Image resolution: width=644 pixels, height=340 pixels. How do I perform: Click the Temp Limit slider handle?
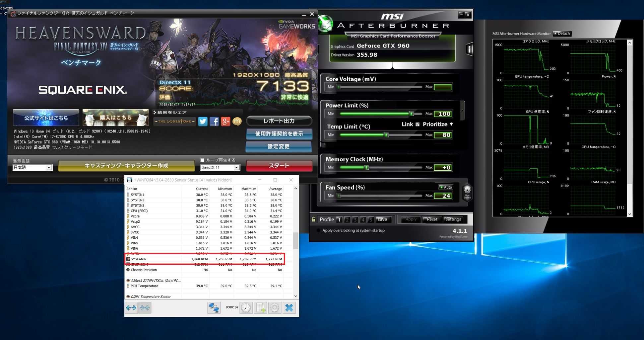click(386, 135)
